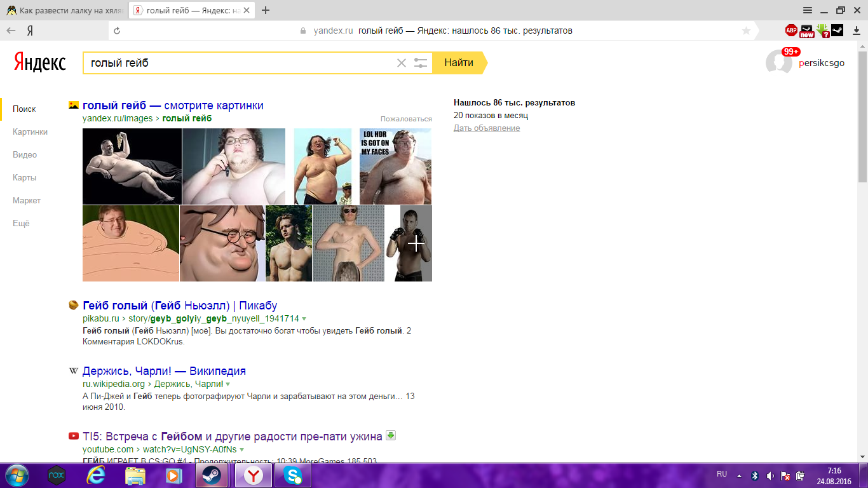Viewport: 868px width, 488px height.
Task: Select 'Поиск' in the left sidebar
Action: tap(24, 109)
